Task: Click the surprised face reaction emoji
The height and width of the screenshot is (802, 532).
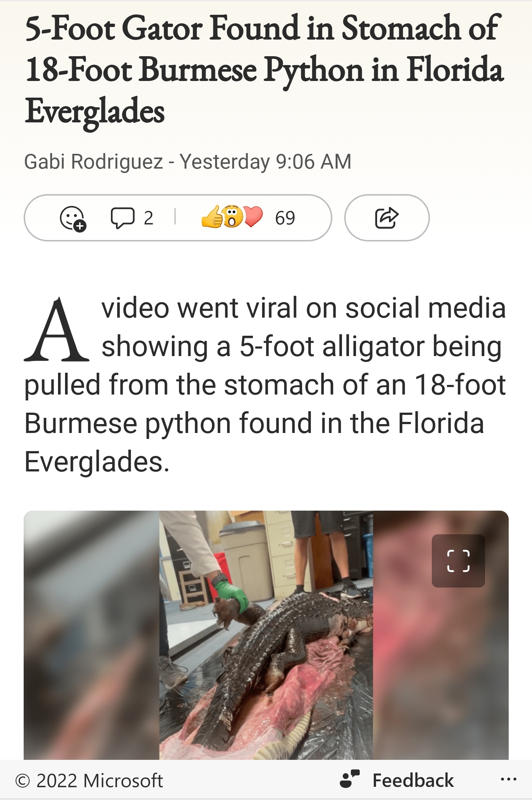Action: point(232,217)
